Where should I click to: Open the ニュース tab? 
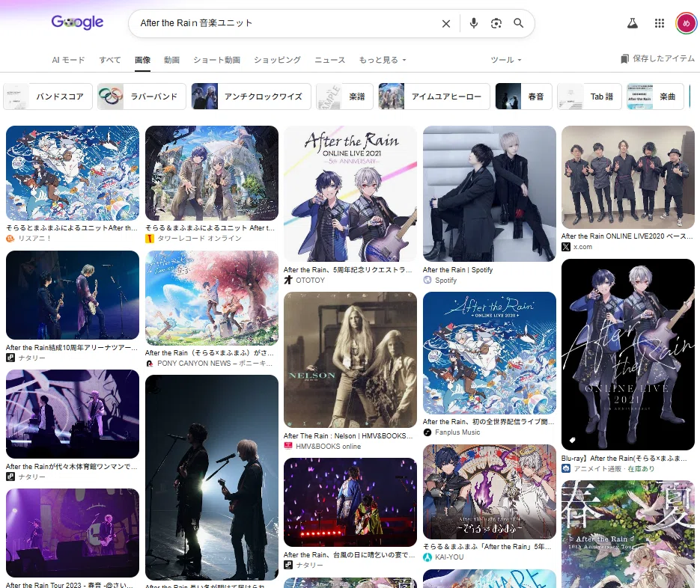click(330, 60)
